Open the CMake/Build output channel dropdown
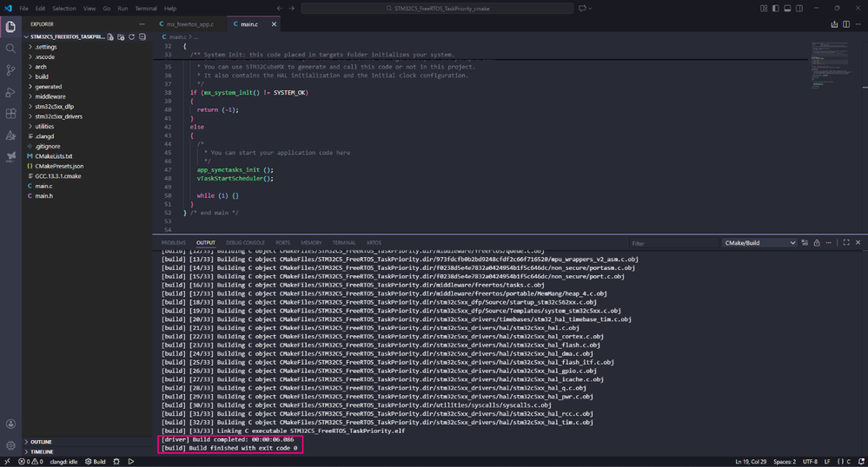This screenshot has height=467, width=868. coord(759,243)
